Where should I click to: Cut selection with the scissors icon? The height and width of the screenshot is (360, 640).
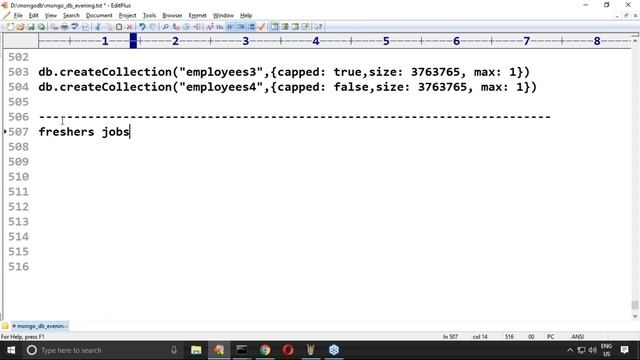tap(98, 27)
